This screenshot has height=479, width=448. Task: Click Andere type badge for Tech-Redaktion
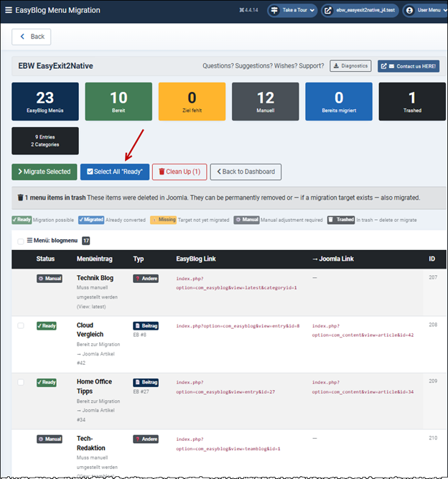(x=146, y=440)
